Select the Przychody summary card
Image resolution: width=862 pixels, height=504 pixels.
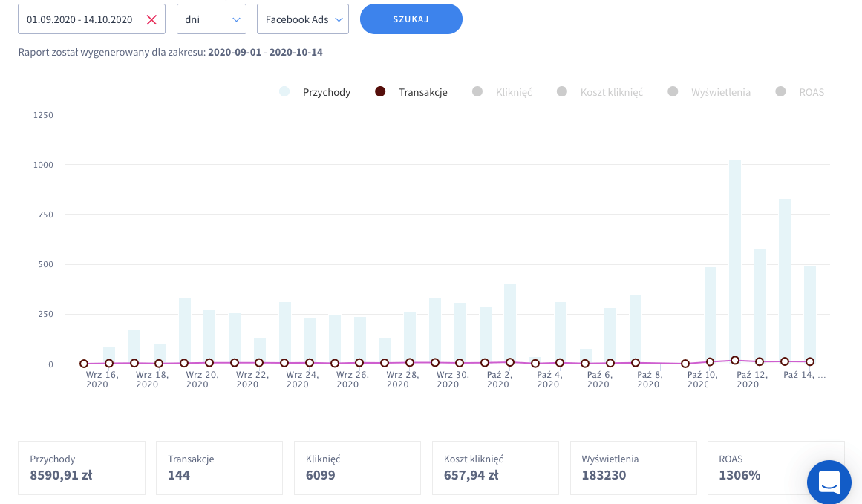82,468
